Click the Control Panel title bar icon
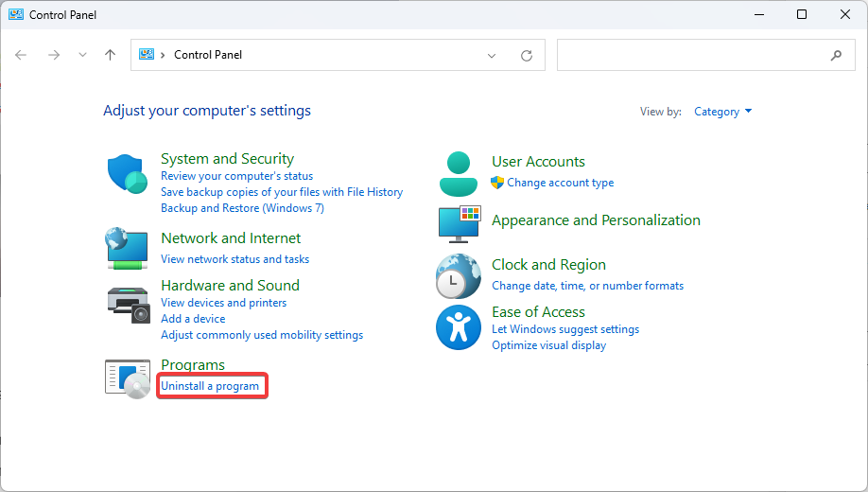The image size is (868, 492). (15, 14)
